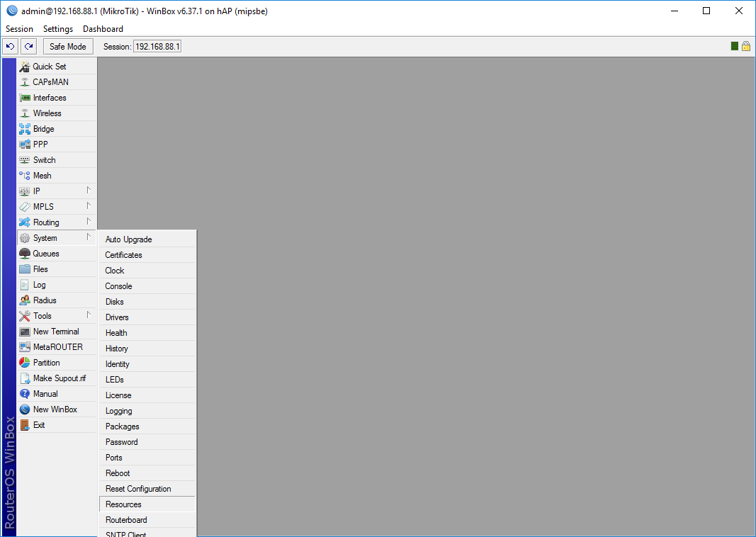Screen dimensions: 756x537
Task: Open the Quick Set label
Action: point(50,67)
